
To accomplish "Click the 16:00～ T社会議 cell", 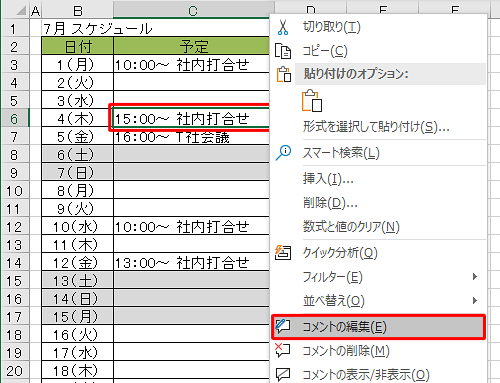I will [192, 137].
